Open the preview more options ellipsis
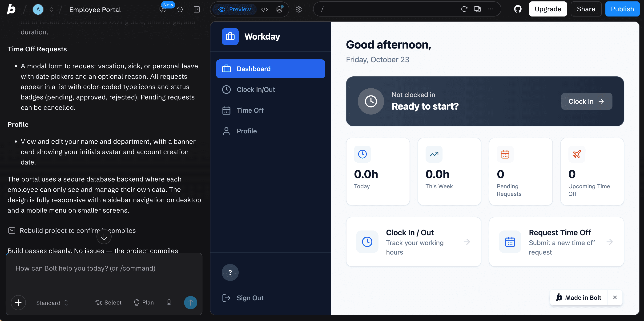 pyautogui.click(x=491, y=9)
